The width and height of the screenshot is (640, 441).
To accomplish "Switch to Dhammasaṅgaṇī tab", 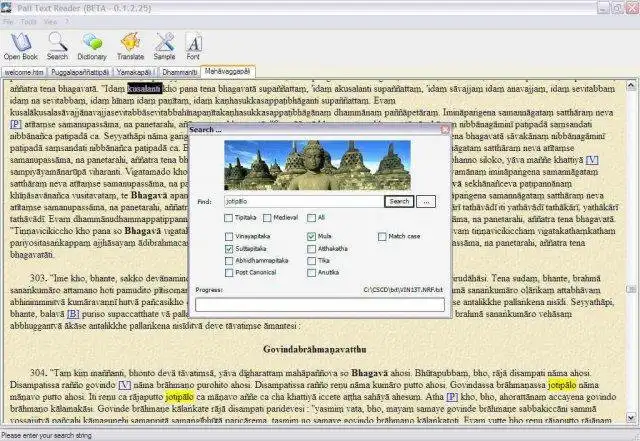I will click(x=180, y=72).
